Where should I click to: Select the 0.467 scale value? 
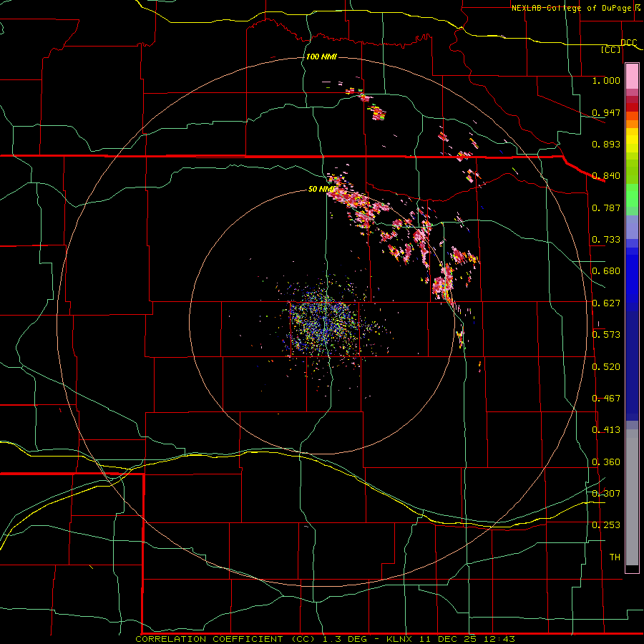606,399
